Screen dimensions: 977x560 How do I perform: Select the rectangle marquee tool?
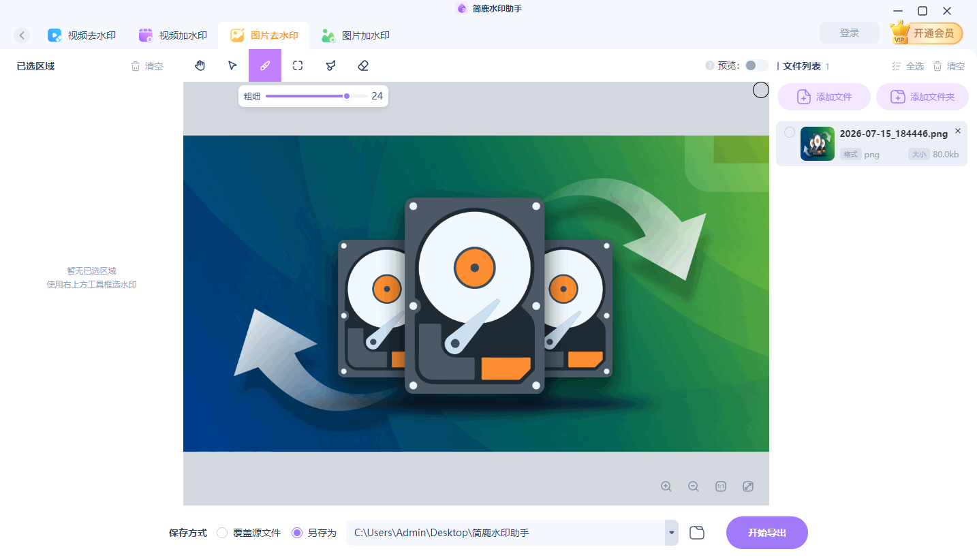pyautogui.click(x=298, y=65)
